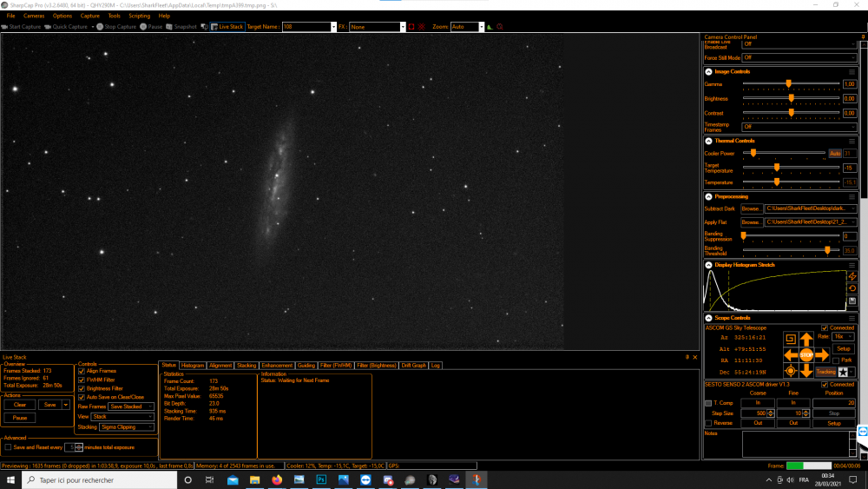Open the View Stack dropdown

pyautogui.click(x=123, y=416)
